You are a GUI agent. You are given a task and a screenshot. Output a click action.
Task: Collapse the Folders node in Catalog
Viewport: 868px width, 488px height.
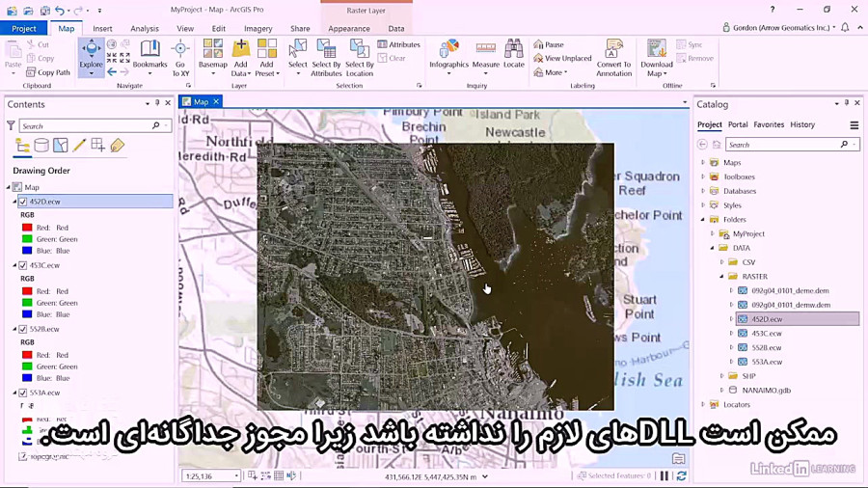[703, 219]
